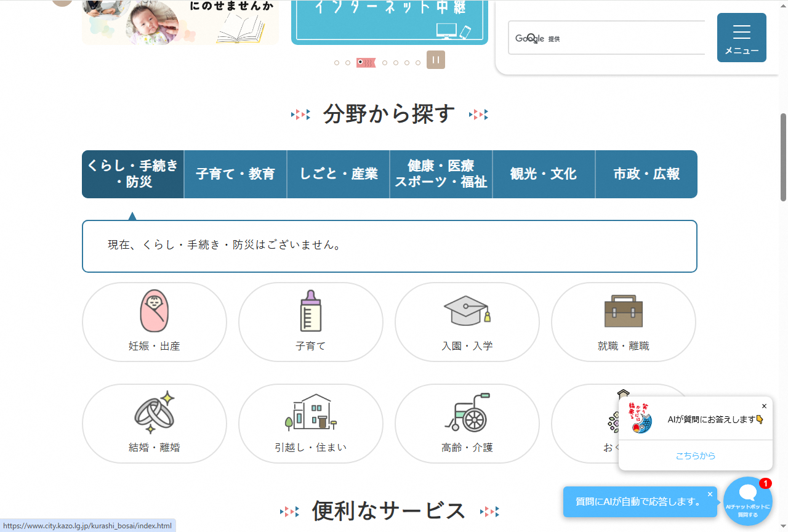The height and width of the screenshot is (532, 788).
Task: Open the 市政・広報 category tab
Action: (646, 174)
